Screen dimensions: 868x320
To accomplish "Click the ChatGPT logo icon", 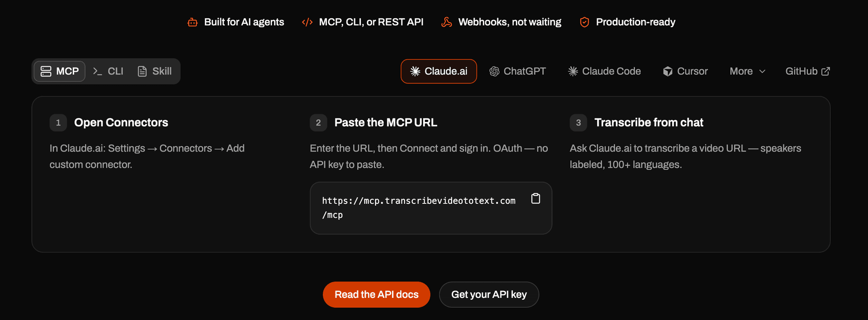I will 495,71.
